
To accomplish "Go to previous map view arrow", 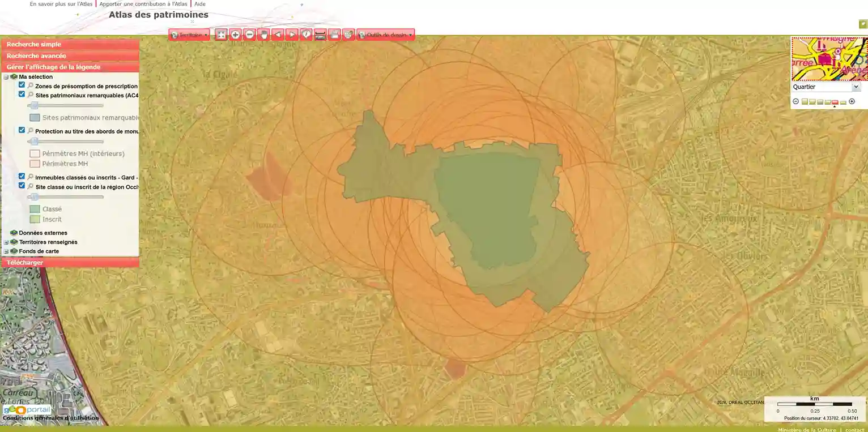I will point(278,35).
